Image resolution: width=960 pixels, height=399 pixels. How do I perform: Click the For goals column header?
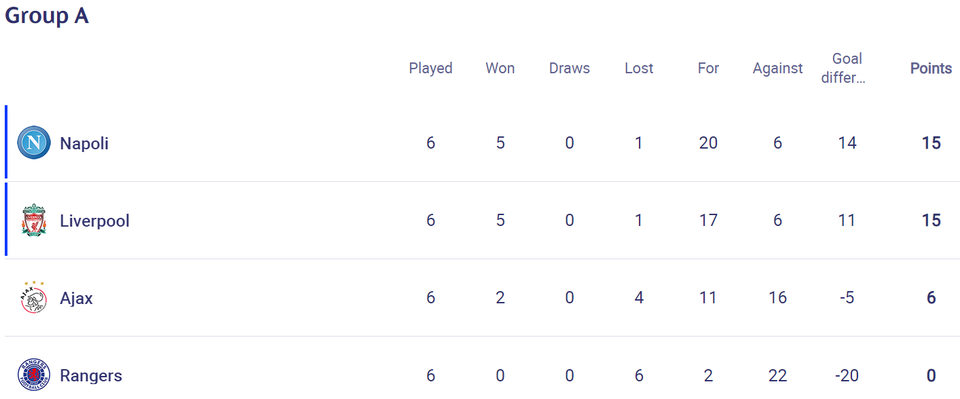click(708, 68)
